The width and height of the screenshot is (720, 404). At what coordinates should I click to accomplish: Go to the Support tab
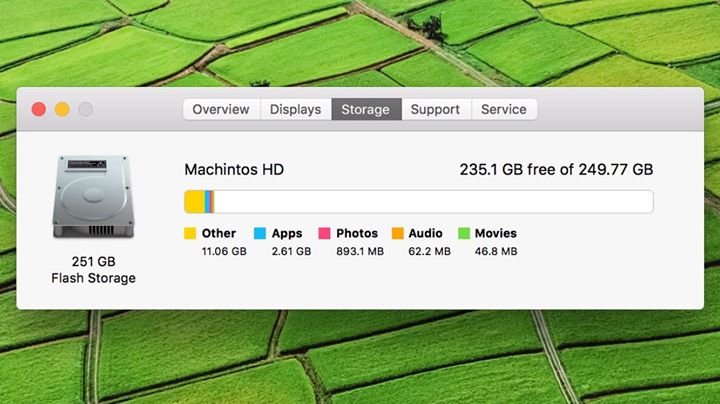pyautogui.click(x=435, y=109)
